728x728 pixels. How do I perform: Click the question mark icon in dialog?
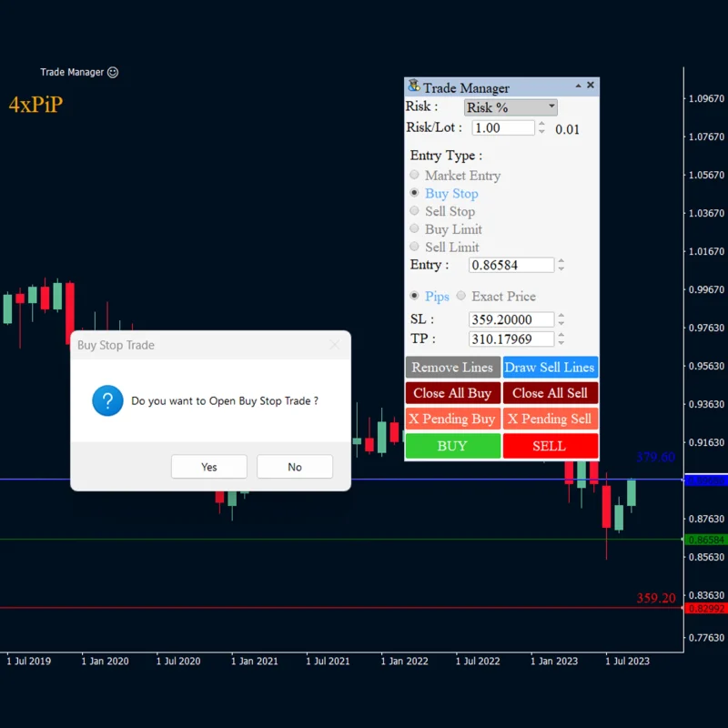tap(107, 400)
